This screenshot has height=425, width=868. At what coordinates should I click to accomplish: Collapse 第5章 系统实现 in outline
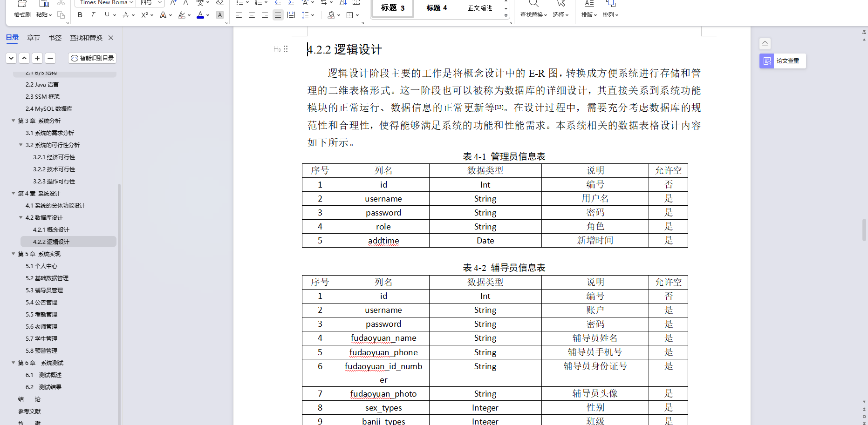[x=14, y=254]
